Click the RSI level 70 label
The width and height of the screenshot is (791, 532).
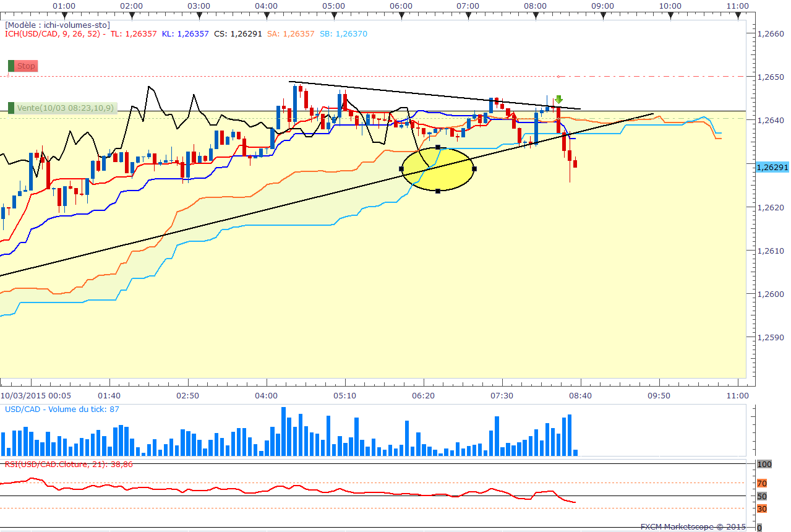pyautogui.click(x=762, y=483)
